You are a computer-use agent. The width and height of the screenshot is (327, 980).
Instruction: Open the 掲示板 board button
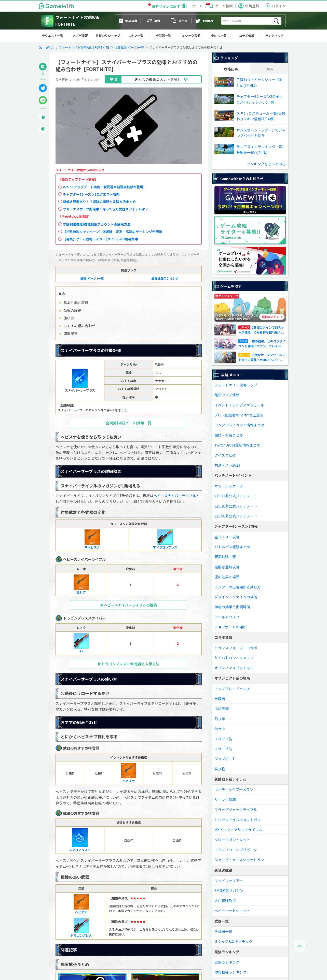[x=179, y=21]
